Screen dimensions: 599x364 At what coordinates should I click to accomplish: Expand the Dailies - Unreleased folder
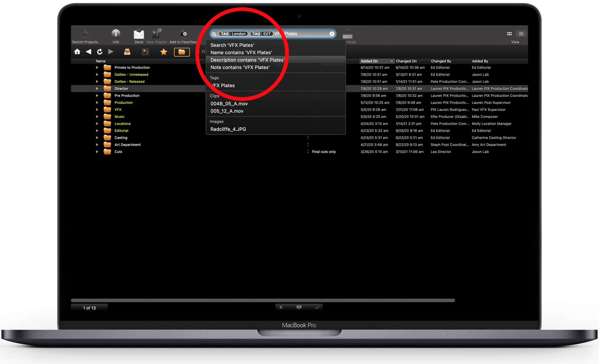tap(97, 74)
